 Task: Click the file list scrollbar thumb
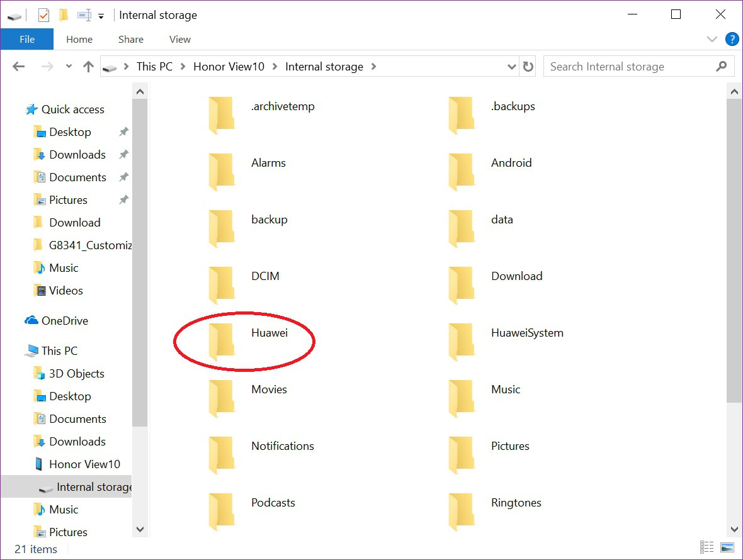[x=734, y=251]
